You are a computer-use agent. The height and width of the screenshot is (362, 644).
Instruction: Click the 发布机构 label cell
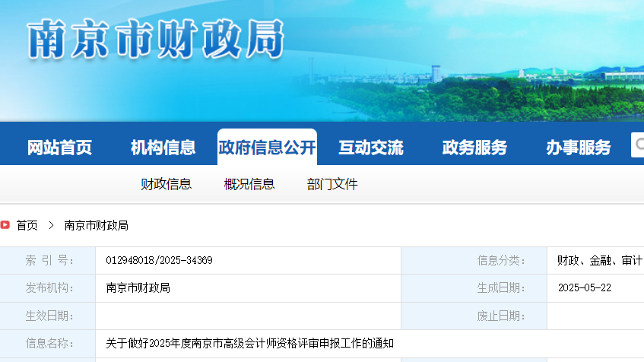pyautogui.click(x=48, y=288)
